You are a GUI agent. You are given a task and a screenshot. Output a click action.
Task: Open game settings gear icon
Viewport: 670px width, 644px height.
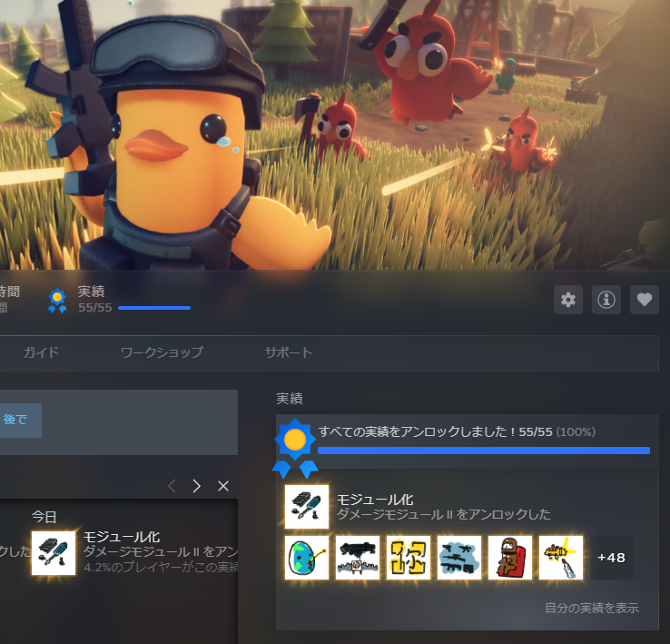click(568, 300)
